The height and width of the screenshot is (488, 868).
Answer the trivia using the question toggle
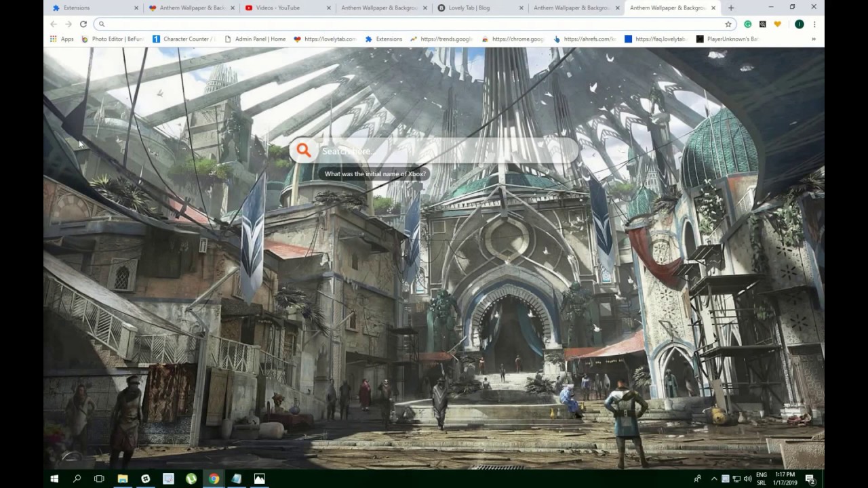376,174
